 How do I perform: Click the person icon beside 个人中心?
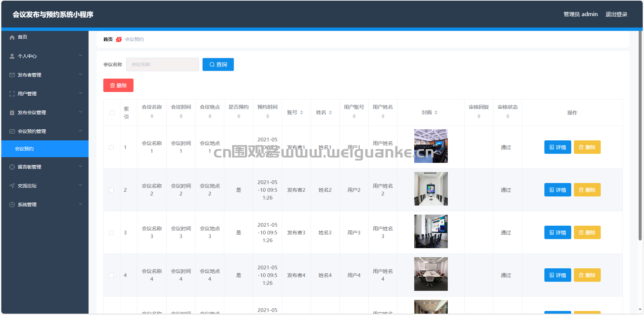pyautogui.click(x=12, y=56)
